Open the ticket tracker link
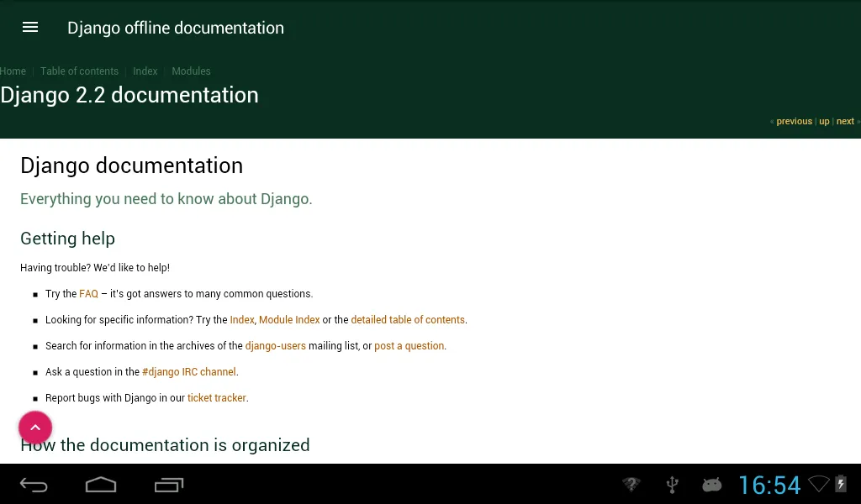861x504 pixels. (217, 398)
